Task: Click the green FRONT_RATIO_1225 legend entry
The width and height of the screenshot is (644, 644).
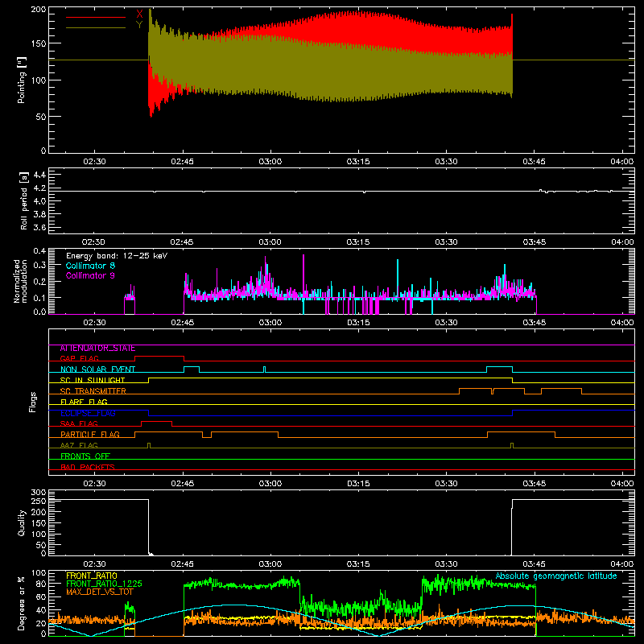Action: click(x=104, y=584)
